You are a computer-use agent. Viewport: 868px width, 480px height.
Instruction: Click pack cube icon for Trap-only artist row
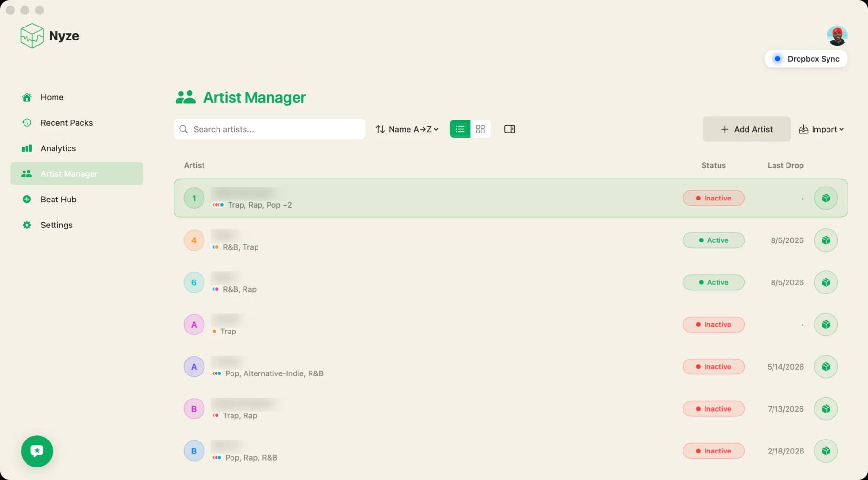826,325
